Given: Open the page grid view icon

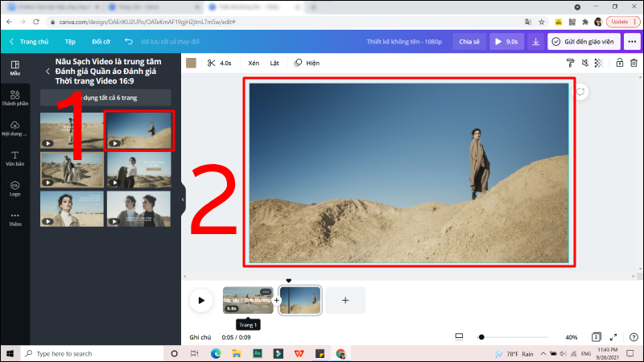Looking at the screenshot, I should pyautogui.click(x=596, y=337).
